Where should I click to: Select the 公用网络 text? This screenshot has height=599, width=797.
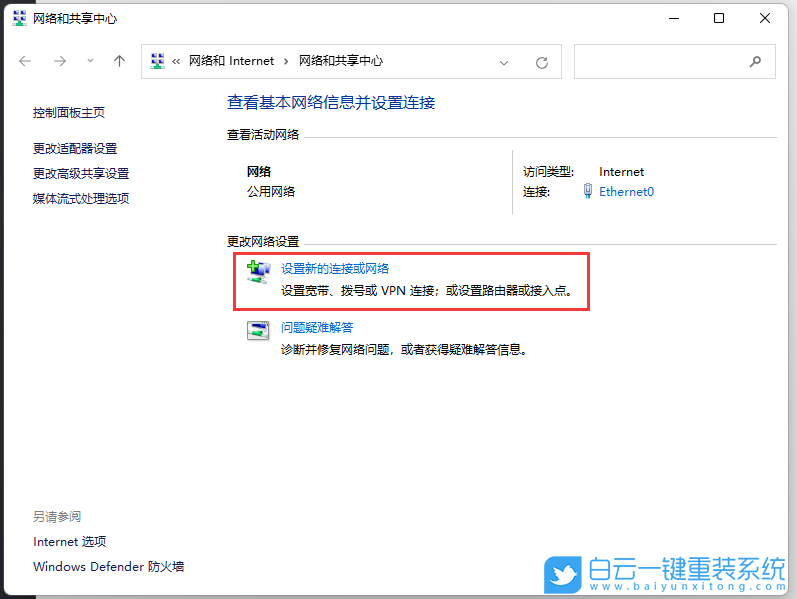(x=271, y=192)
